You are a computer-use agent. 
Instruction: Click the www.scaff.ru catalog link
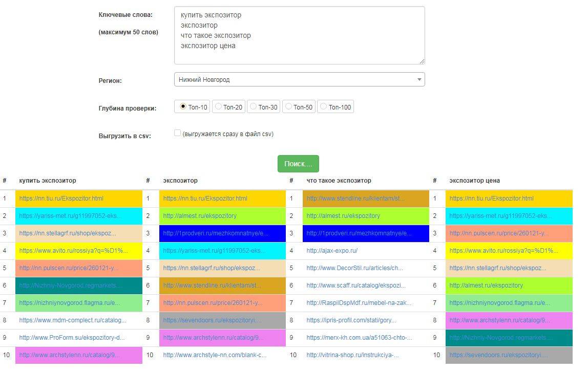coord(356,286)
